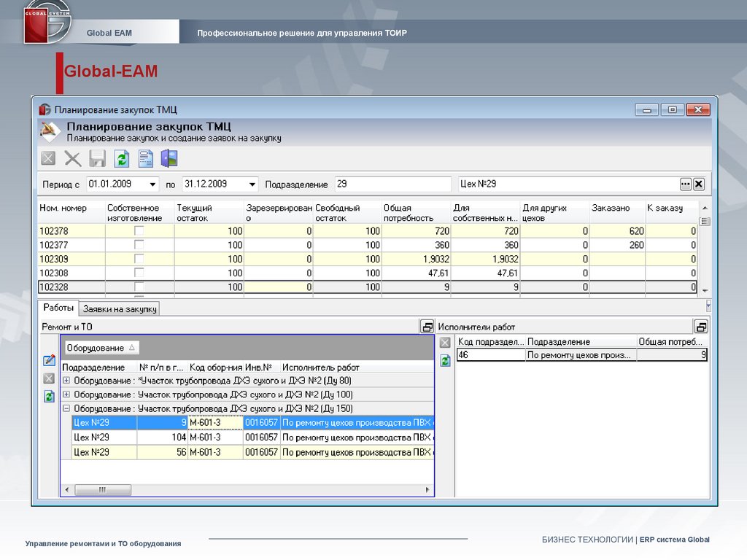
Task: Expand the Ду 80 equipment group
Action: click(x=67, y=381)
